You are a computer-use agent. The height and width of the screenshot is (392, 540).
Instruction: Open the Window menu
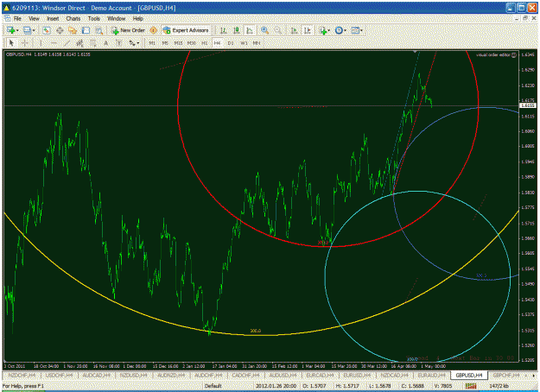point(116,19)
